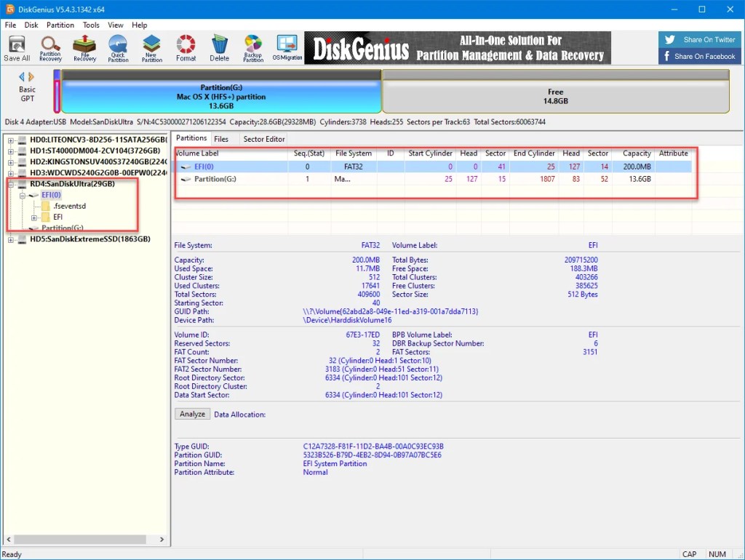
Task: Switch to the Files tab
Action: [221, 139]
